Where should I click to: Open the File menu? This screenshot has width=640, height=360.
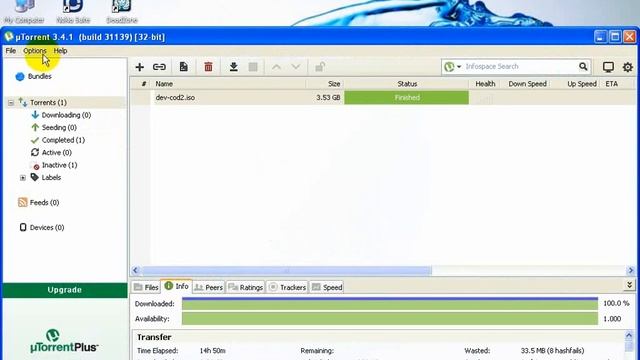point(11,51)
